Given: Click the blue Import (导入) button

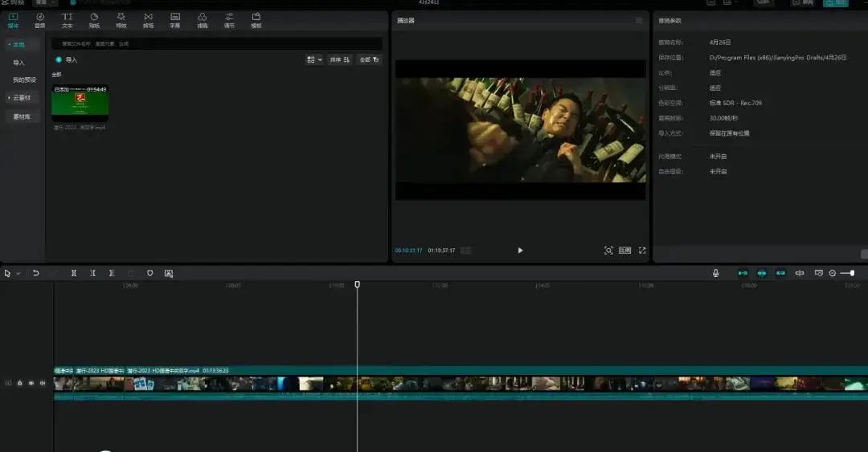Looking at the screenshot, I should (x=67, y=59).
